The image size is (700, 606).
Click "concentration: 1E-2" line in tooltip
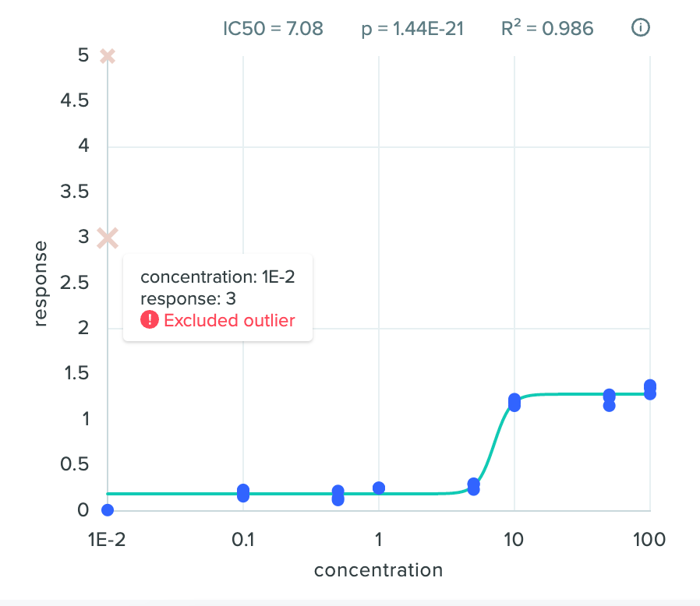click(217, 277)
